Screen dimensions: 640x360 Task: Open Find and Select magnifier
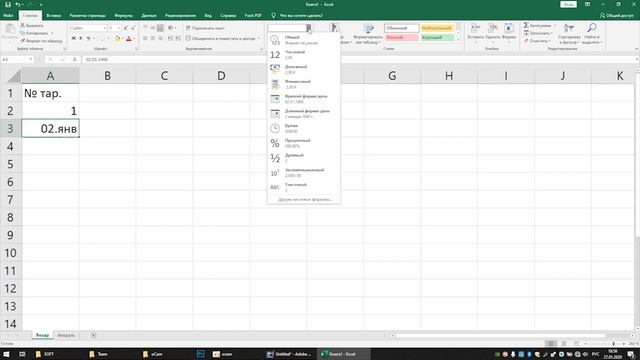[592, 33]
